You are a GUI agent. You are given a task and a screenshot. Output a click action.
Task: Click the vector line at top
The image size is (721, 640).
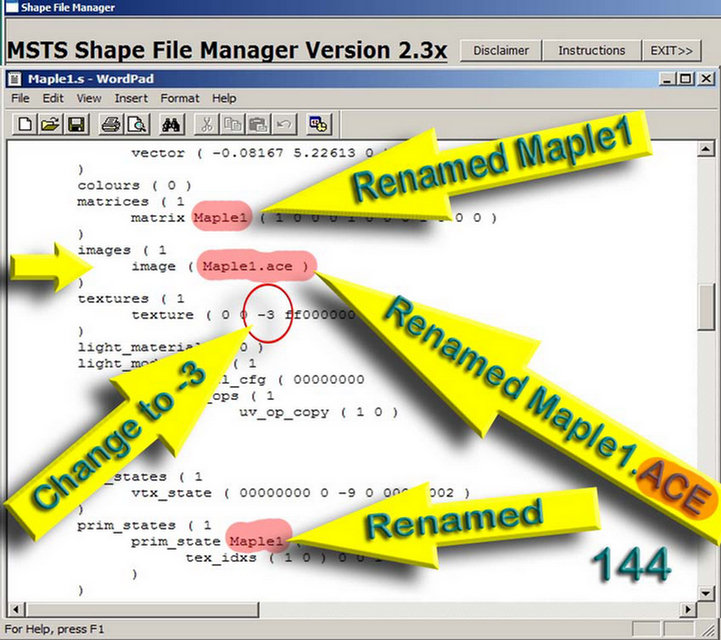[260, 153]
